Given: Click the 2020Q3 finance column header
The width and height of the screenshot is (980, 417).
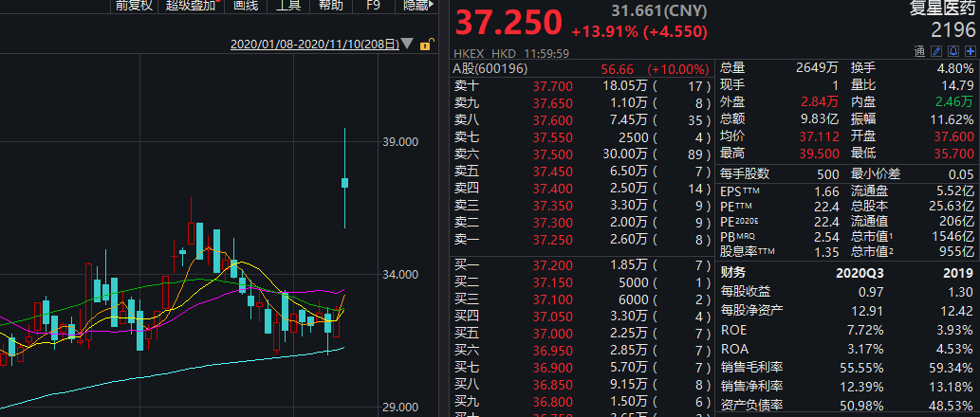Looking at the screenshot, I should click(860, 273).
